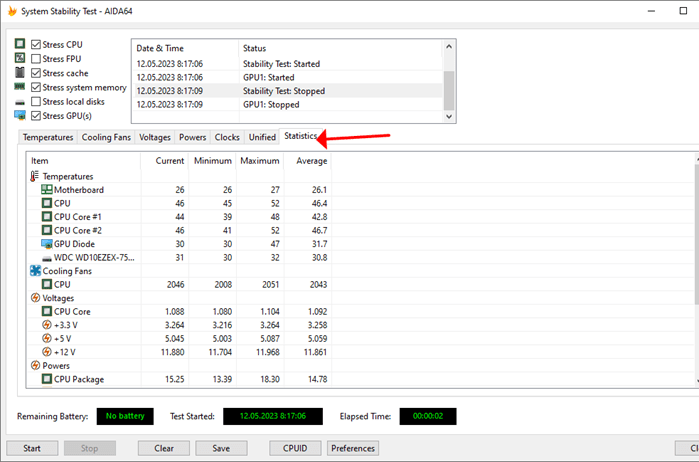699x462 pixels.
Task: Select the Statistics tab
Action: (300, 136)
